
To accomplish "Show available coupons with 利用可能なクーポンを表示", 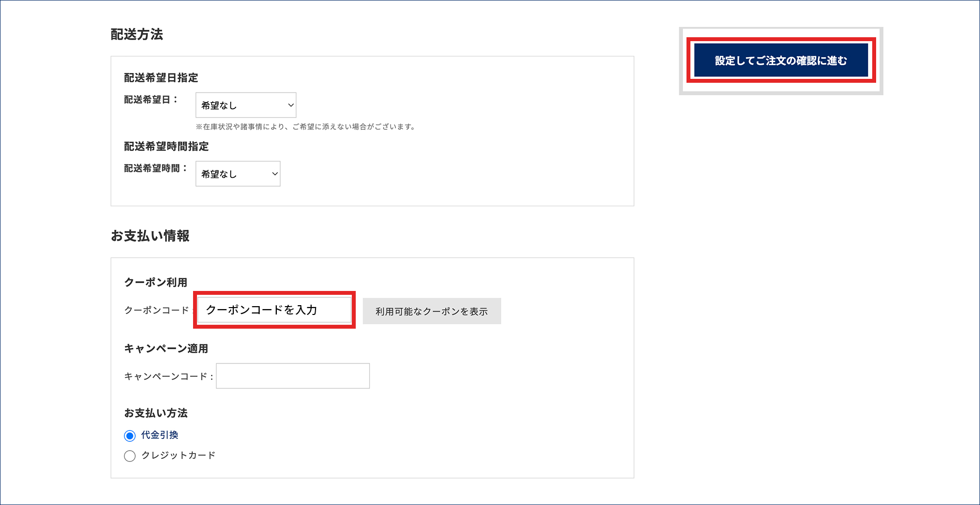I will click(431, 311).
